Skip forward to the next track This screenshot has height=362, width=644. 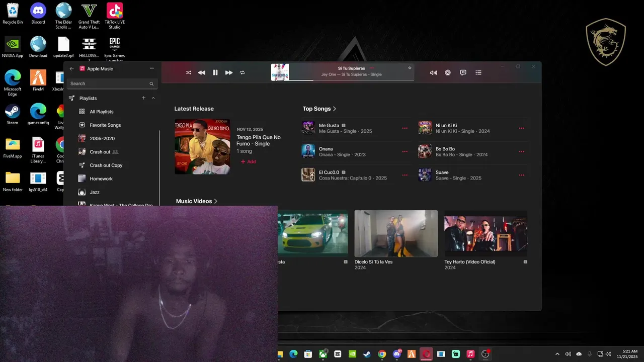click(x=229, y=72)
